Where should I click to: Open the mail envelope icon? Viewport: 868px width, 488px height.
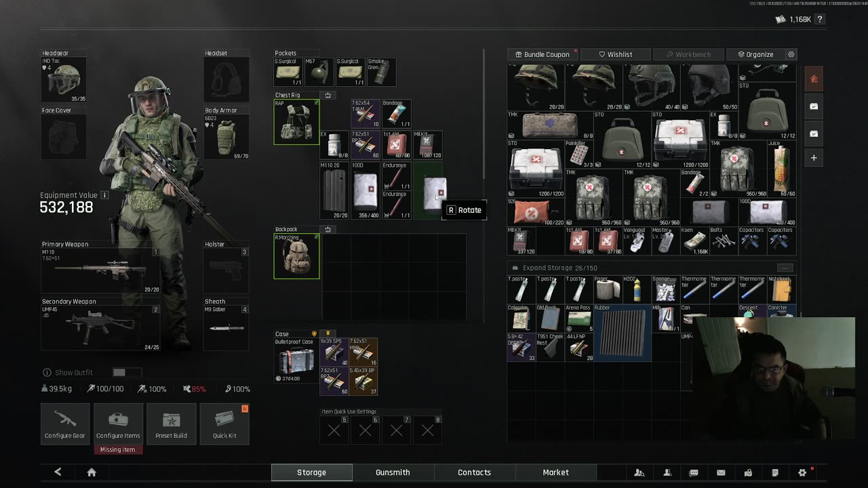[721, 472]
